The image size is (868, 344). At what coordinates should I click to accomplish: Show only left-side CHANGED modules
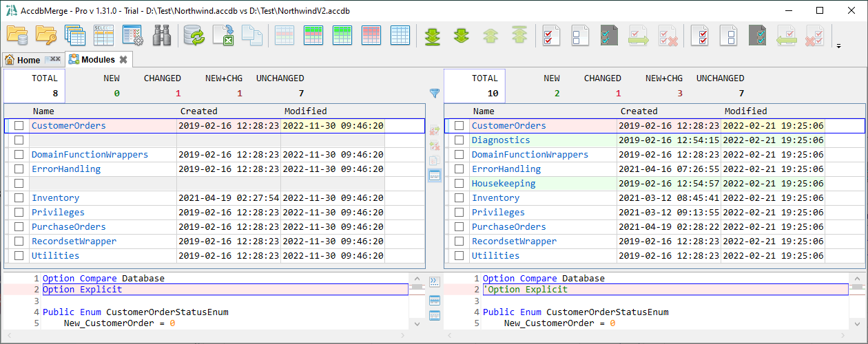[162, 85]
